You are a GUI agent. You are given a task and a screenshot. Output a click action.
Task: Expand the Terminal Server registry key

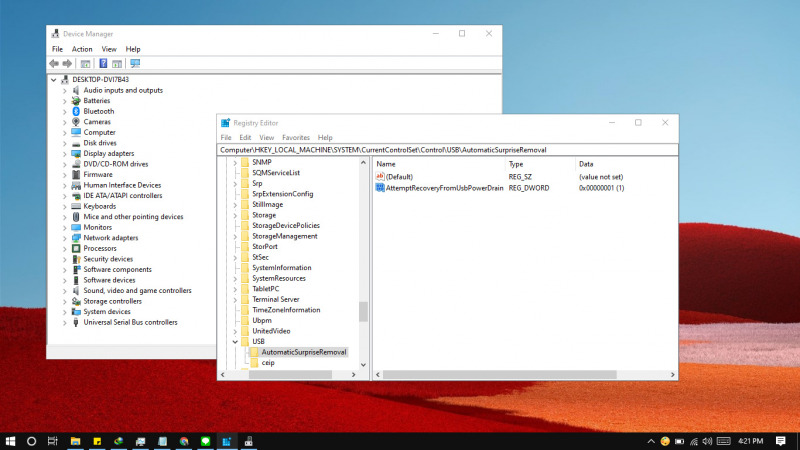[x=235, y=299]
